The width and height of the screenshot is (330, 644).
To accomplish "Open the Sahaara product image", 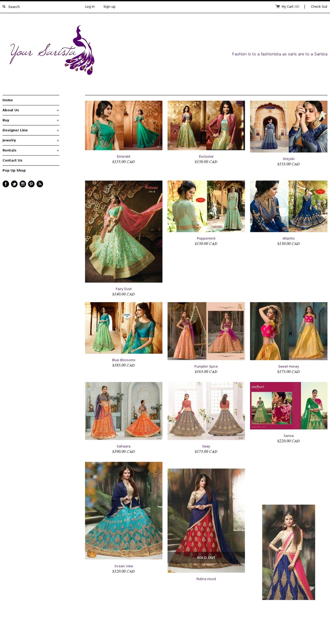I will coord(124,411).
